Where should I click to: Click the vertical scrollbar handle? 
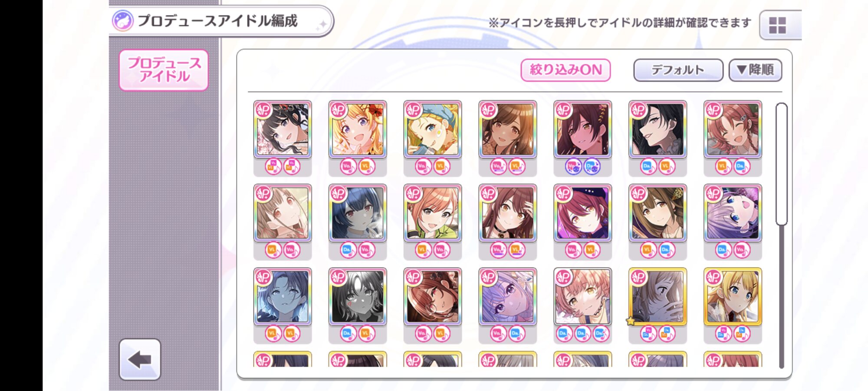coord(781,164)
